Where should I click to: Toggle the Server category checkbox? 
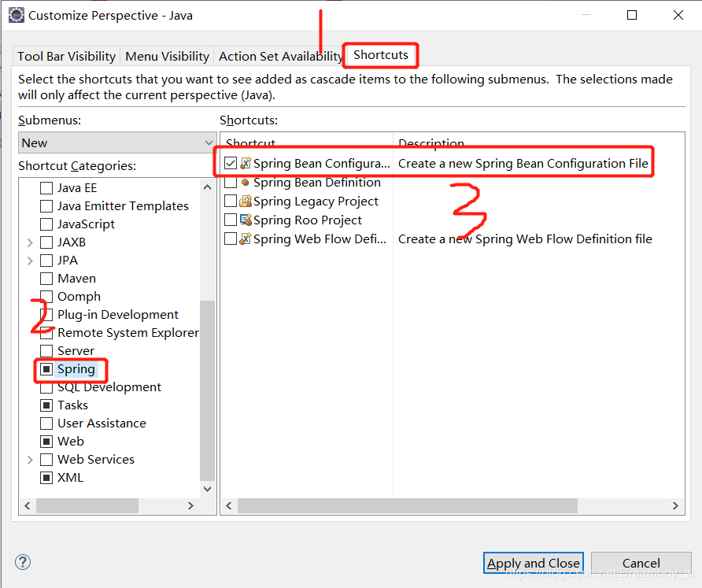(46, 350)
